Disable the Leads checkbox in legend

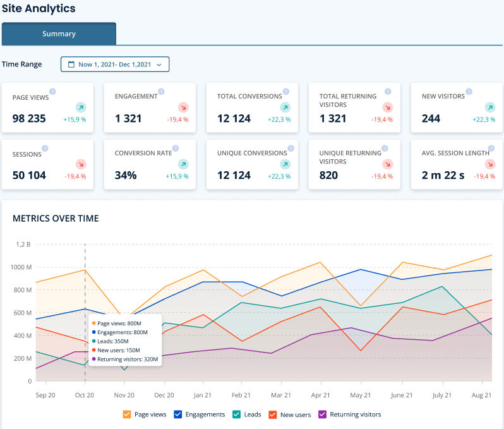(x=236, y=414)
